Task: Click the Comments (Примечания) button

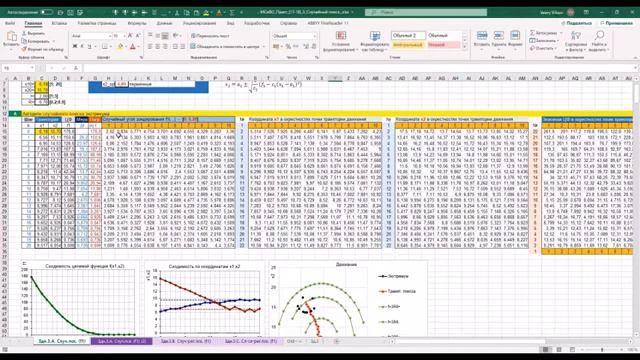Action: pos(616,23)
